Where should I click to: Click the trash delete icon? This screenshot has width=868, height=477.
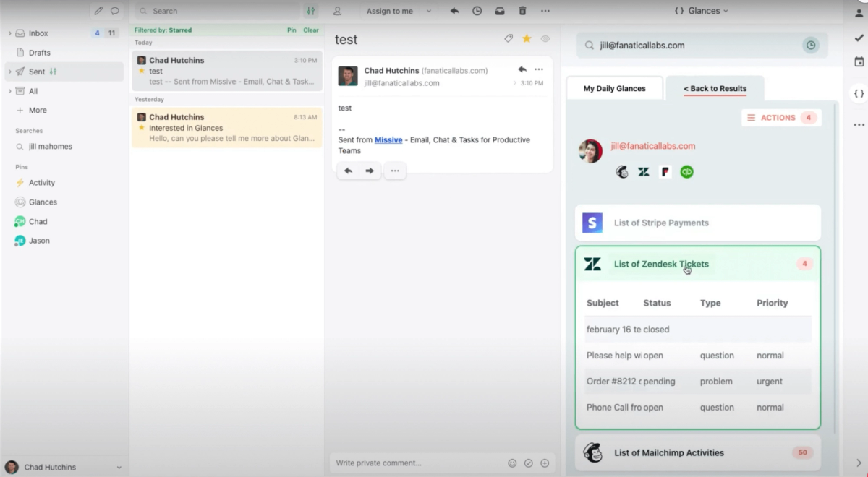click(x=522, y=11)
